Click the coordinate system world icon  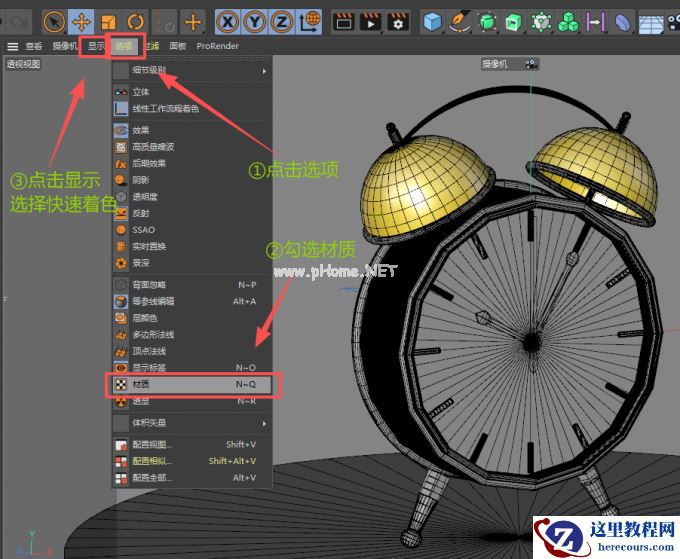pyautogui.click(x=310, y=21)
